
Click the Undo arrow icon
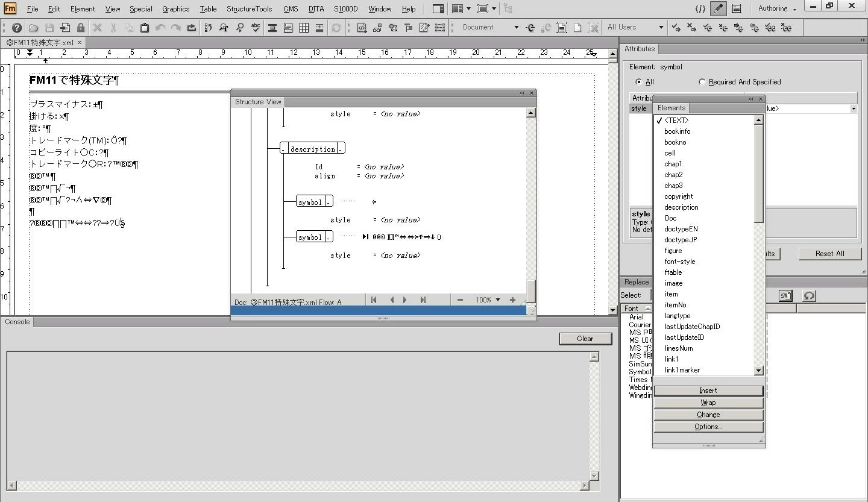coord(160,28)
